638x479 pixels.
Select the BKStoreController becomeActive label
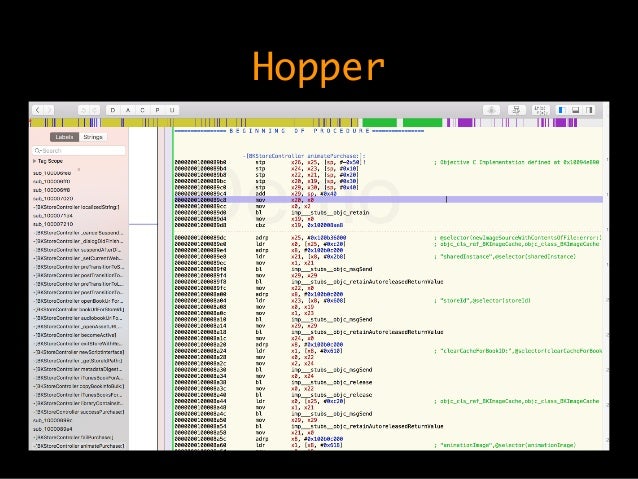pos(75,335)
